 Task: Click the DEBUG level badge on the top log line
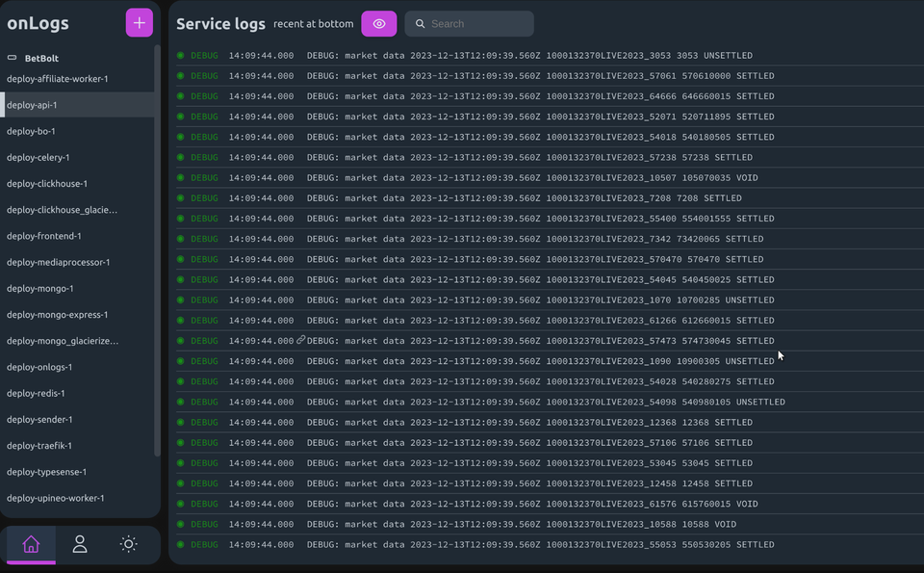204,55
